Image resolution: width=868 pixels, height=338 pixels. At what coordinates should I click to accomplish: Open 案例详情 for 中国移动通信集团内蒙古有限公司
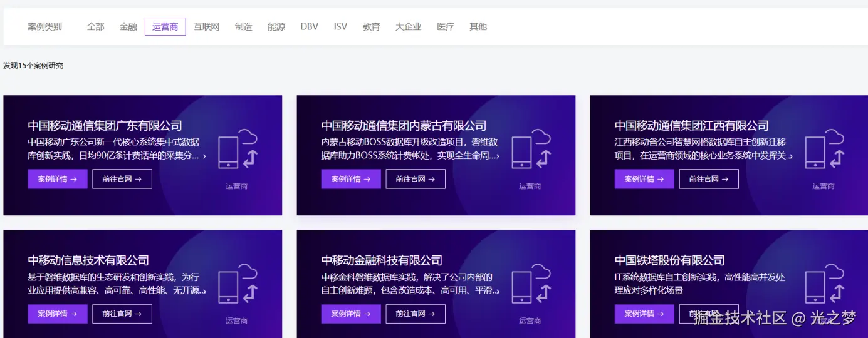pos(351,179)
